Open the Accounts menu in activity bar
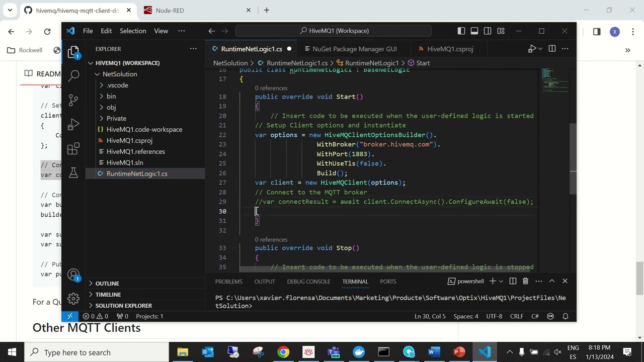The image size is (644, 362). 73,275
